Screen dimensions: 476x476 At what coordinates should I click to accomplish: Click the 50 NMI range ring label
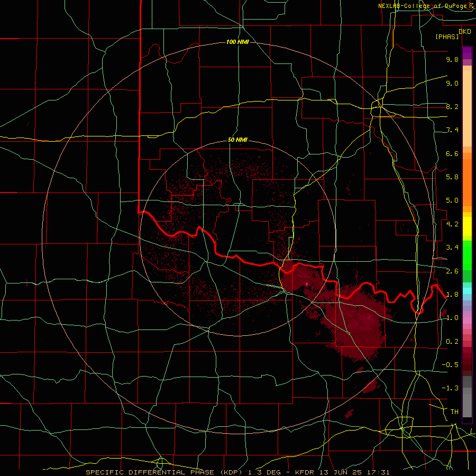click(237, 140)
